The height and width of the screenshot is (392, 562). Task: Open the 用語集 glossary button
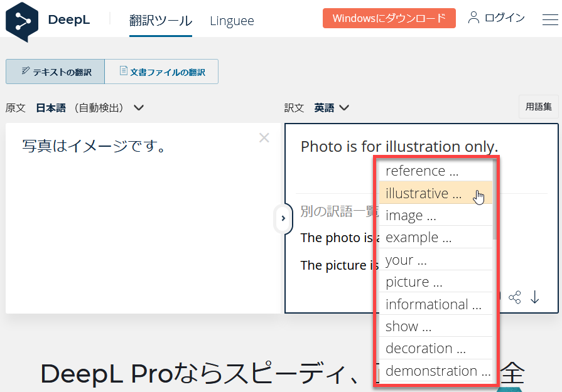pyautogui.click(x=538, y=107)
